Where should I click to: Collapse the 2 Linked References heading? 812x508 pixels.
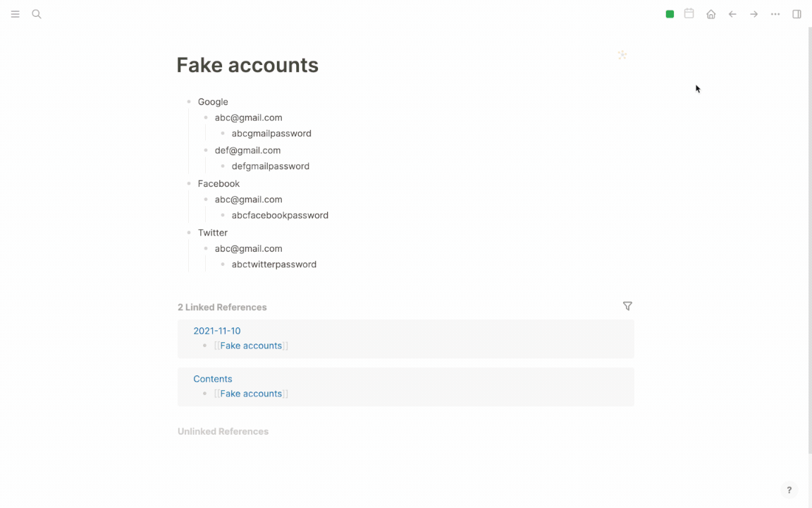(222, 308)
